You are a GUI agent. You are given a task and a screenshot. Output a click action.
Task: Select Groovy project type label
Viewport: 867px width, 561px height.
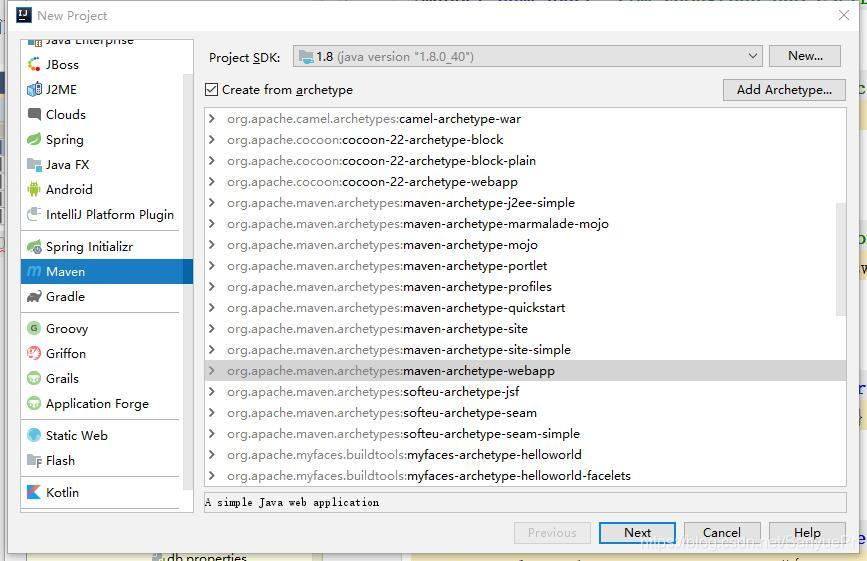click(67, 329)
